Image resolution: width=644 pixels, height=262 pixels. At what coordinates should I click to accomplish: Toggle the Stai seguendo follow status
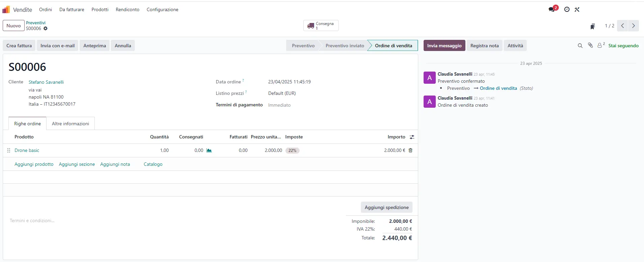pos(623,46)
